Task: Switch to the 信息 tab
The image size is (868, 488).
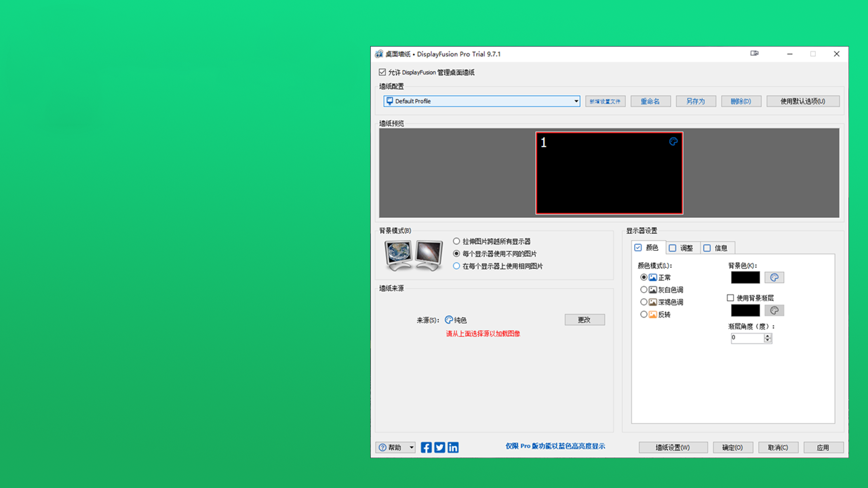Action: (x=717, y=248)
